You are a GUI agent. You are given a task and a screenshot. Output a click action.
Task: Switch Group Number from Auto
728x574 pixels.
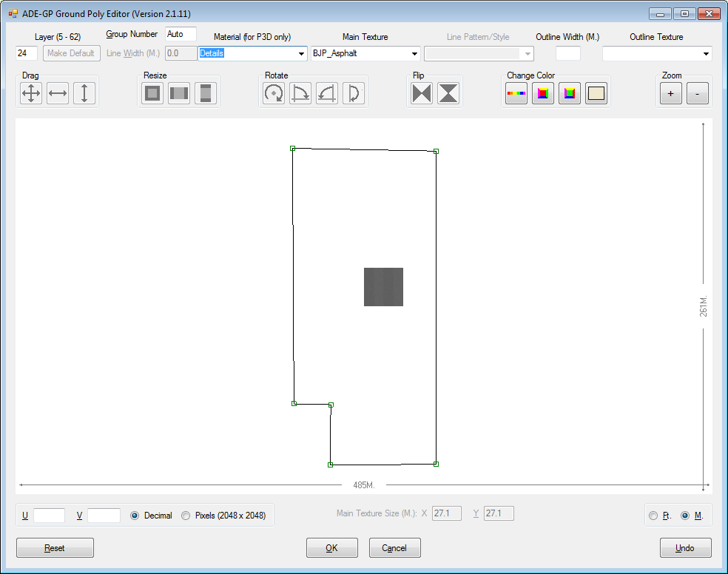[180, 33]
